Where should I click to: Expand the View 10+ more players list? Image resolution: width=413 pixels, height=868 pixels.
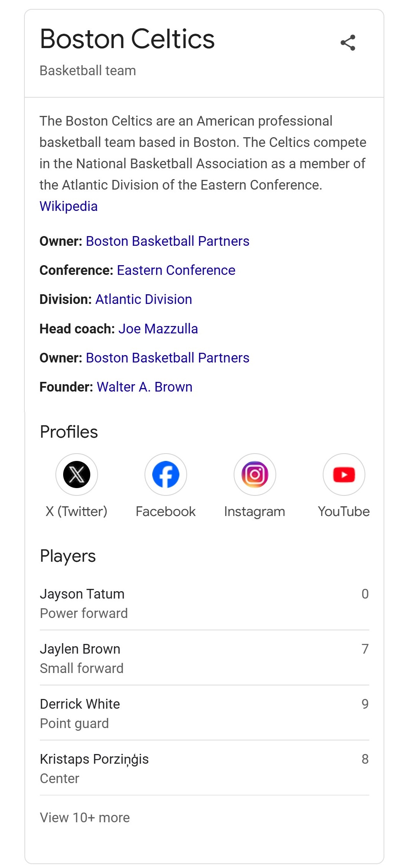pyautogui.click(x=85, y=818)
